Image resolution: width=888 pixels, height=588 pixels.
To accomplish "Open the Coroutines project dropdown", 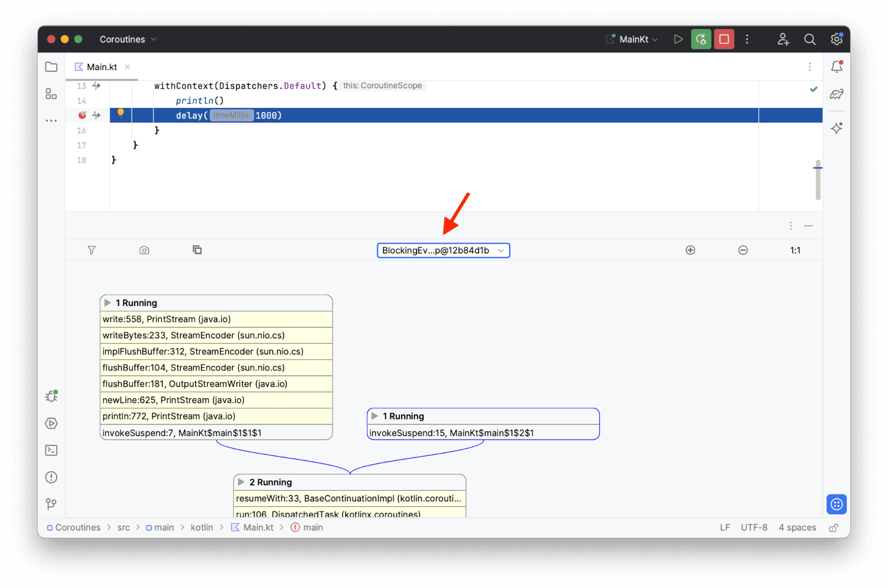I will tap(127, 39).
